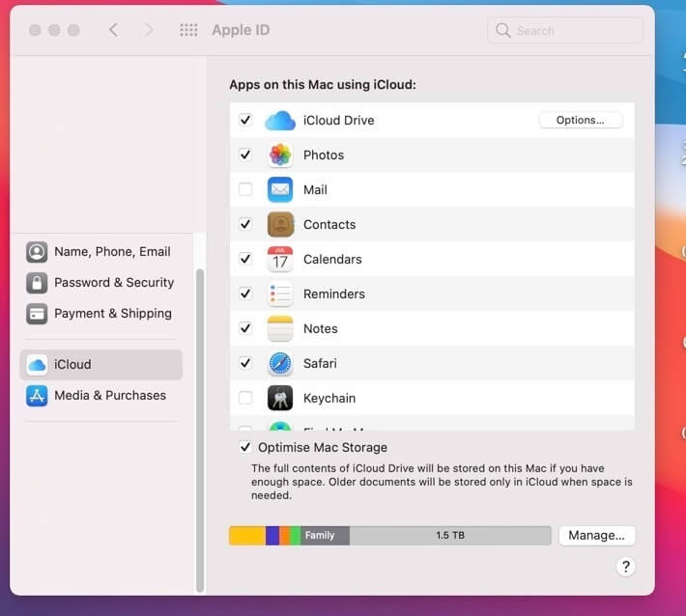Click the Payment & Shipping card icon

point(37,314)
